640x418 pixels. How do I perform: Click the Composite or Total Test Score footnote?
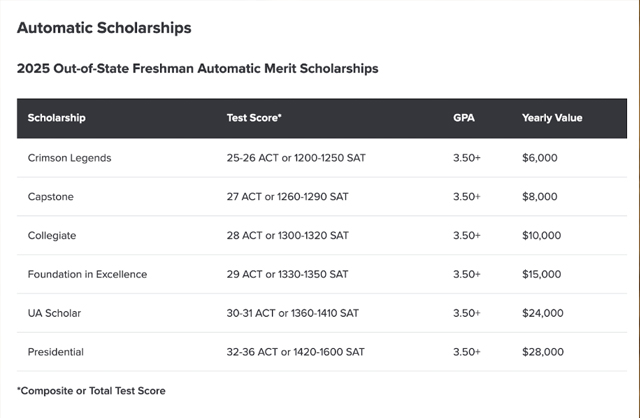tap(91, 391)
